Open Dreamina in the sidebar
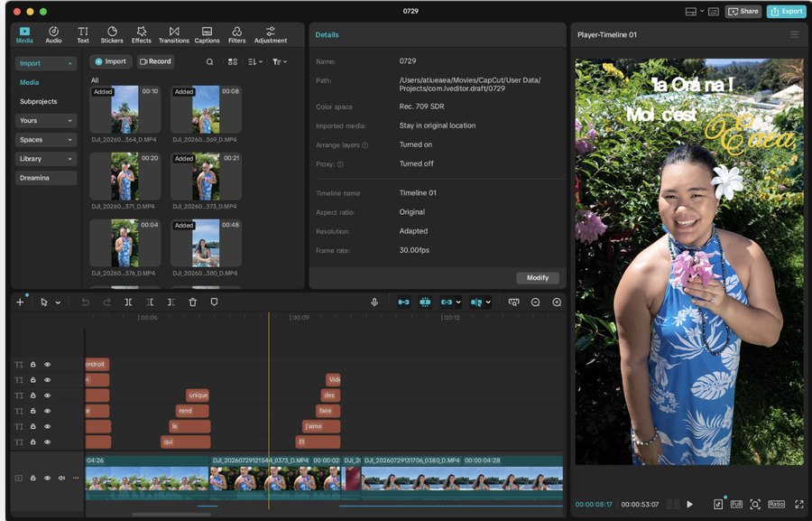 [46, 178]
